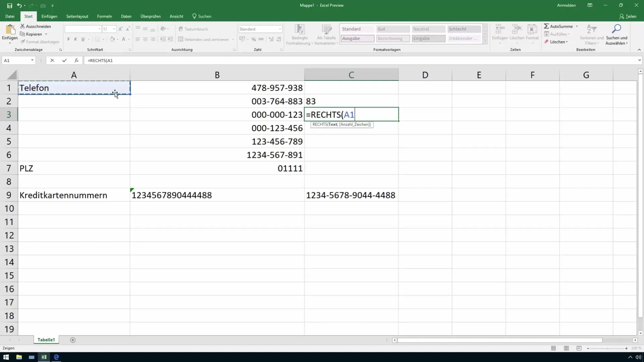Image resolution: width=644 pixels, height=362 pixels.
Task: Click the thousands separator 000 icon
Action: pyautogui.click(x=261, y=39)
